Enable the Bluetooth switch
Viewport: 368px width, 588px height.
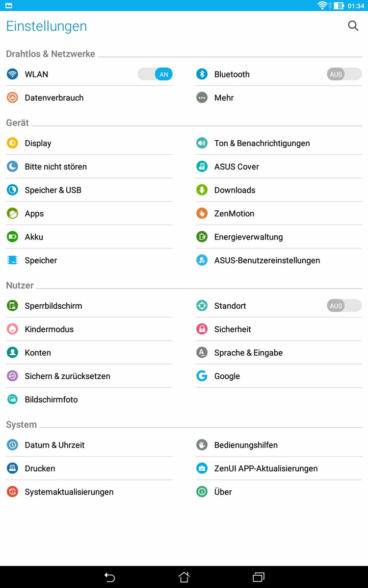point(344,74)
